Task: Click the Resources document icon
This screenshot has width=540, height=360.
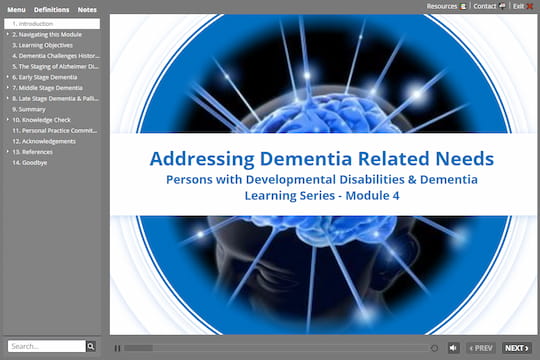Action: pos(463,6)
